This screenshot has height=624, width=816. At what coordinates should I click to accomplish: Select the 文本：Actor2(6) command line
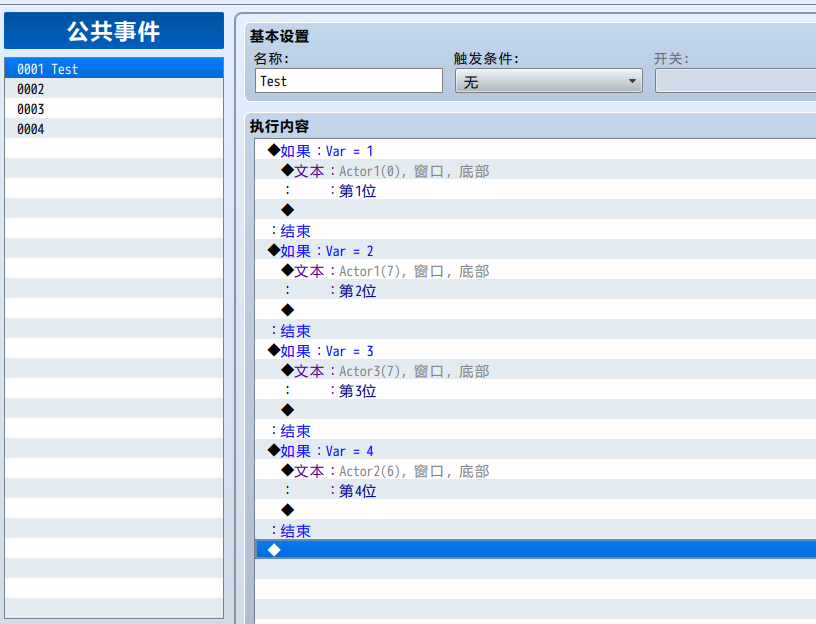[x=536, y=470]
